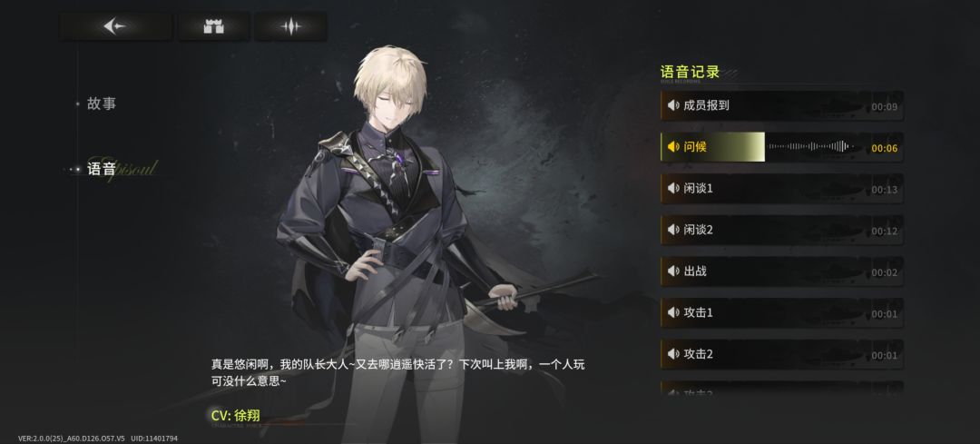
Task: Click speaker icon beside 攻击1
Action: click(x=673, y=312)
